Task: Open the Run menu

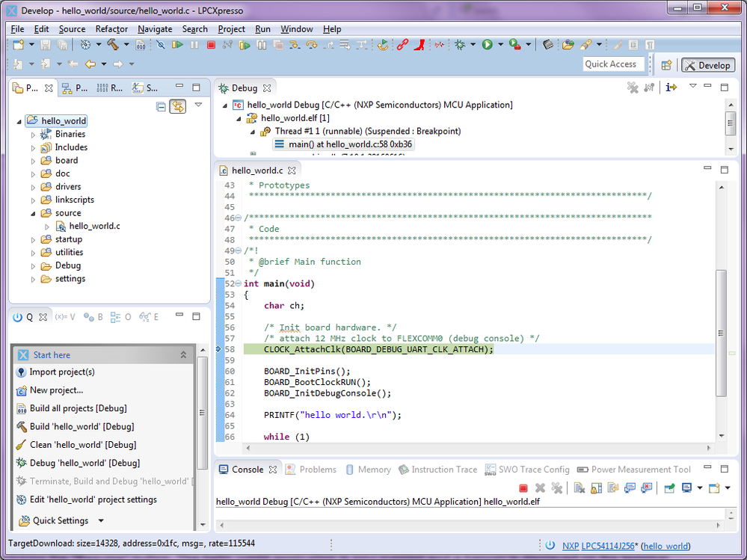Action: [262, 29]
